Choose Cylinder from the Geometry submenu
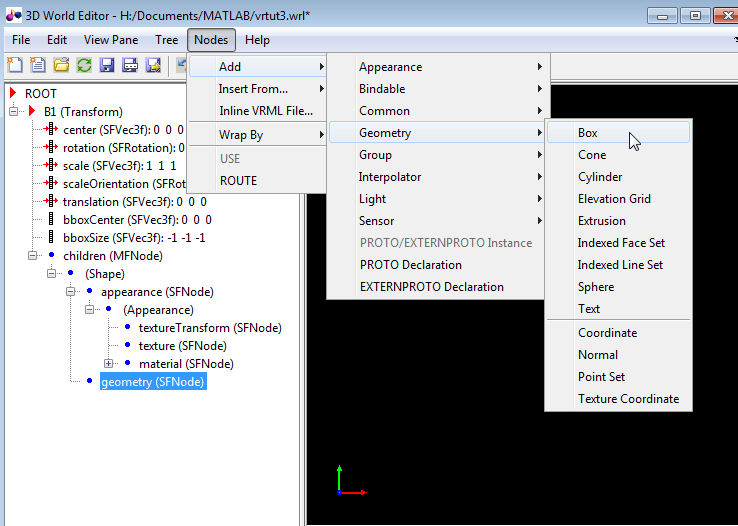The height and width of the screenshot is (526, 738). pos(618,177)
